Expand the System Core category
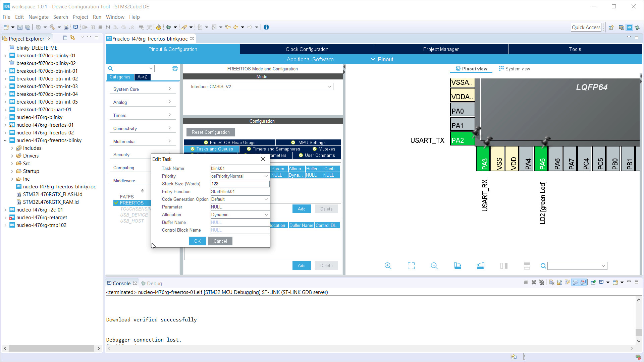644x362 pixels. pos(142,89)
